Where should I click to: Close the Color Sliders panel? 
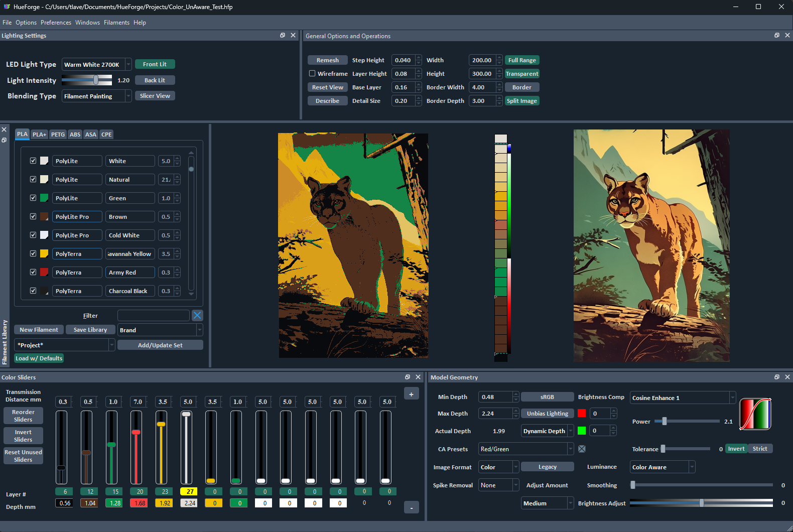tap(418, 377)
